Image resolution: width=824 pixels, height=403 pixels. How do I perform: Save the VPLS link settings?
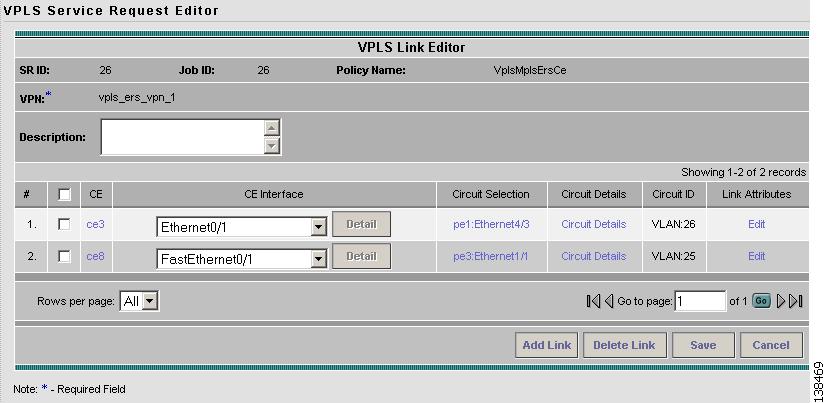point(703,345)
